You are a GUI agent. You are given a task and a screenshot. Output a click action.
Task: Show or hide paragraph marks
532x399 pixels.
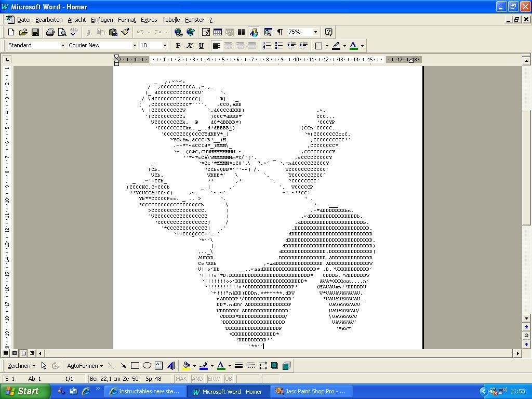tap(280, 32)
